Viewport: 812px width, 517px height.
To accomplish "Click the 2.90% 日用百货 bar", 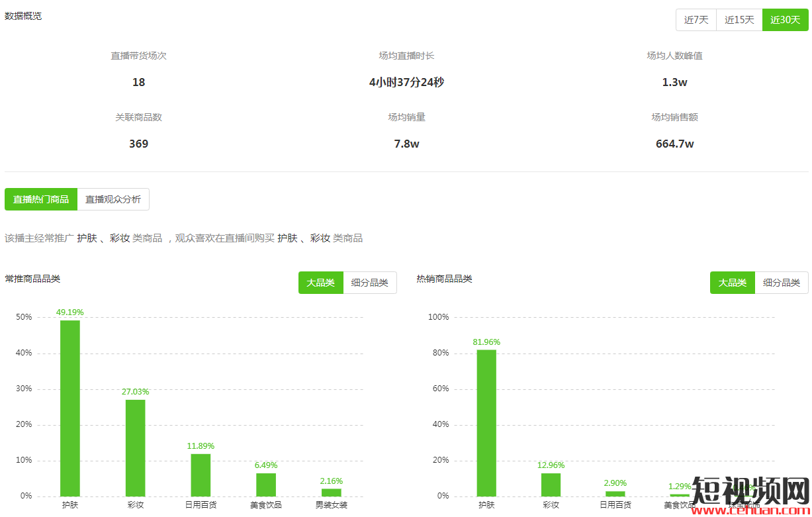I will click(615, 493).
